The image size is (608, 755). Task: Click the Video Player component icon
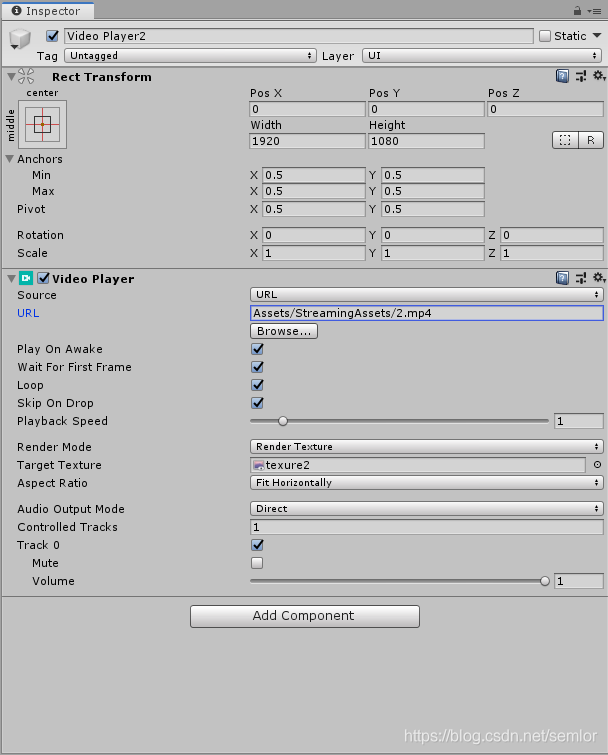[x=26, y=278]
